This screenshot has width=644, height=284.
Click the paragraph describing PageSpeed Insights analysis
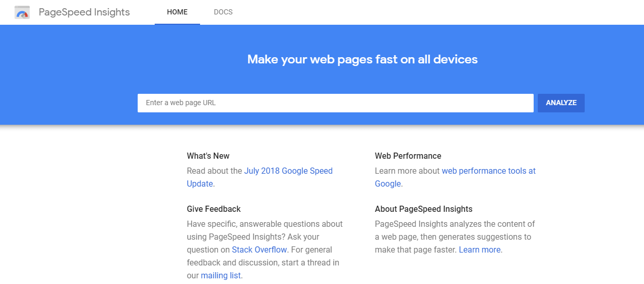(x=455, y=237)
